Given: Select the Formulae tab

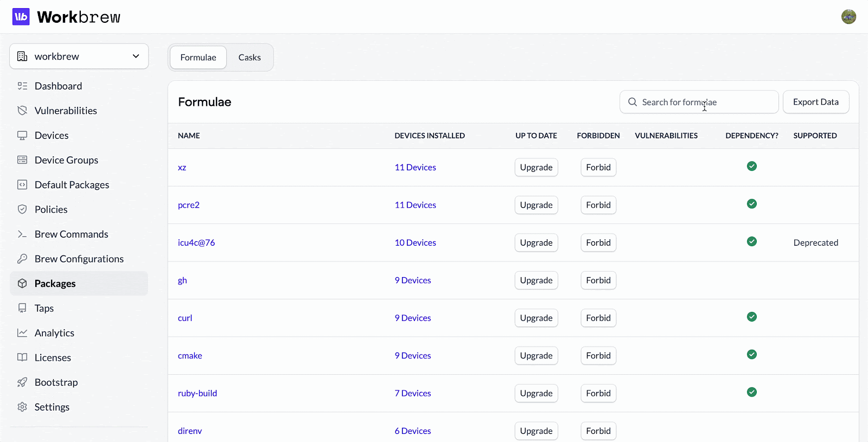Looking at the screenshot, I should point(198,57).
